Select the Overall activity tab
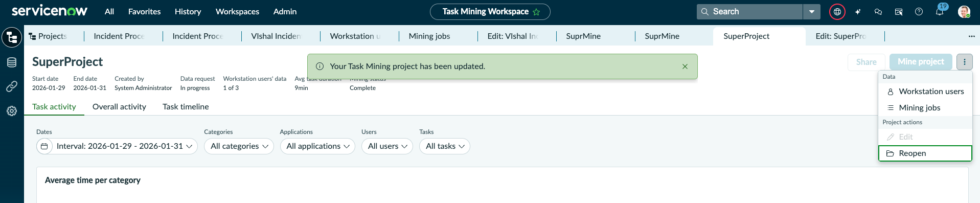The width and height of the screenshot is (980, 203). pyautogui.click(x=119, y=106)
